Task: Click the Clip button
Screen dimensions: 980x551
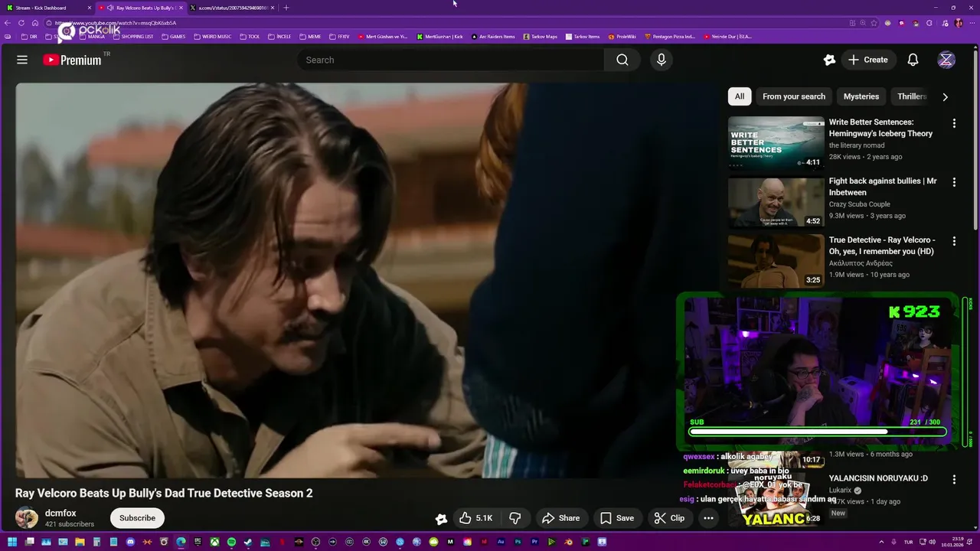Action: (669, 518)
